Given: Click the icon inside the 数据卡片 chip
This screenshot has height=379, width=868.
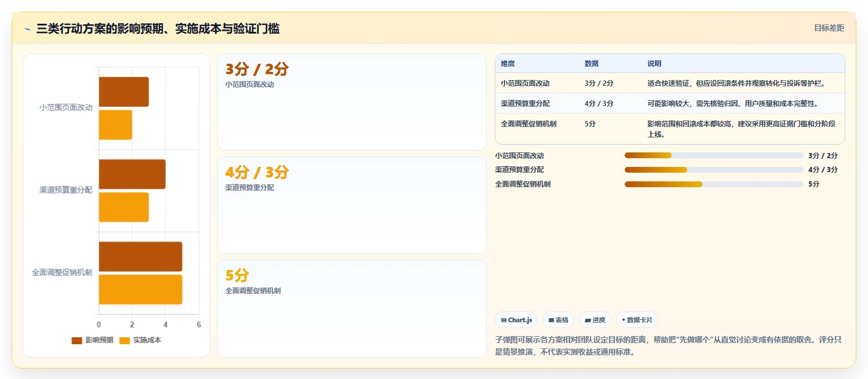Looking at the screenshot, I should (x=623, y=320).
